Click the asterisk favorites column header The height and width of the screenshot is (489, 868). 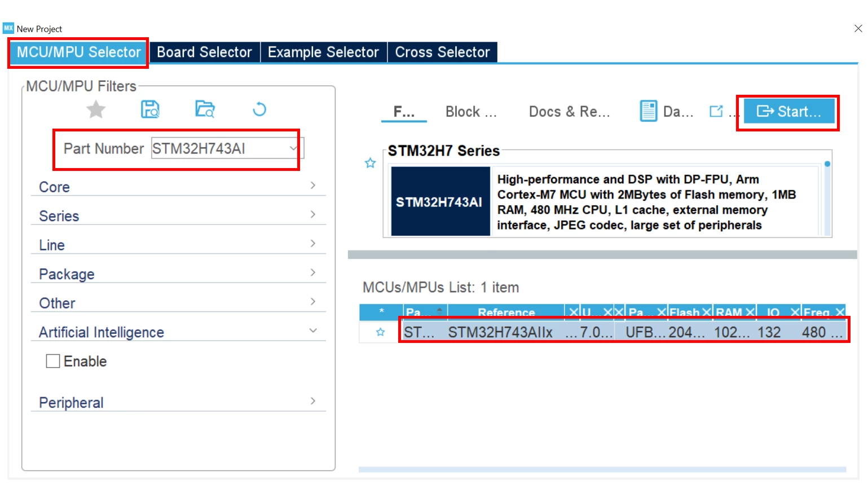coord(381,312)
